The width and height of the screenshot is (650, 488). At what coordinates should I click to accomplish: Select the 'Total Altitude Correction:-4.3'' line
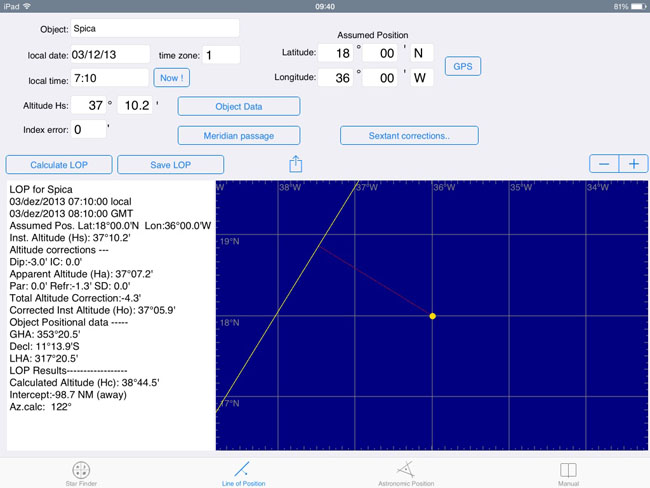click(x=75, y=298)
